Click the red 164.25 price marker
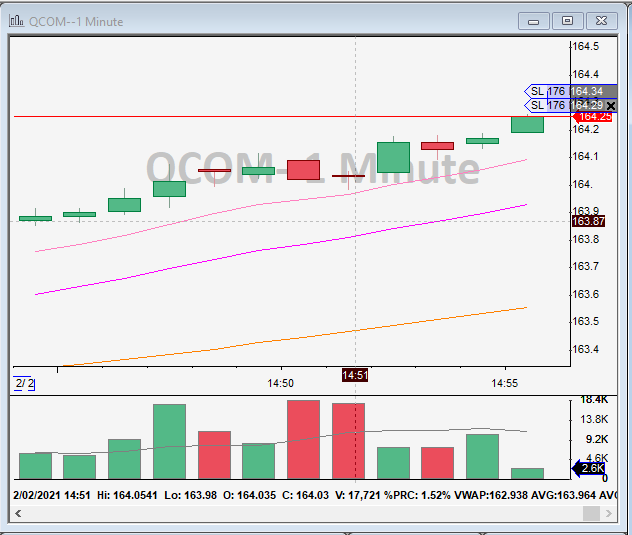The height and width of the screenshot is (535, 632). (590, 117)
